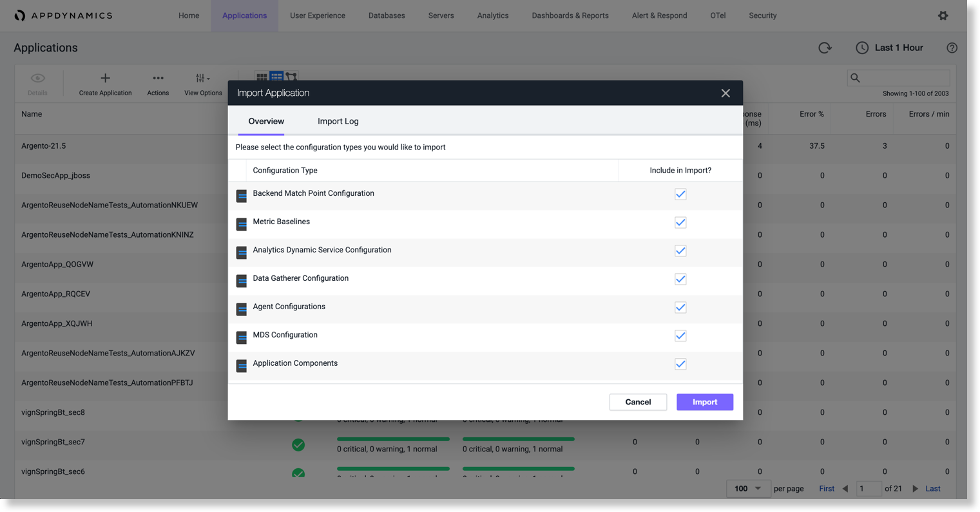Open the settings gear icon
The width and height of the screenshot is (980, 512).
click(943, 15)
